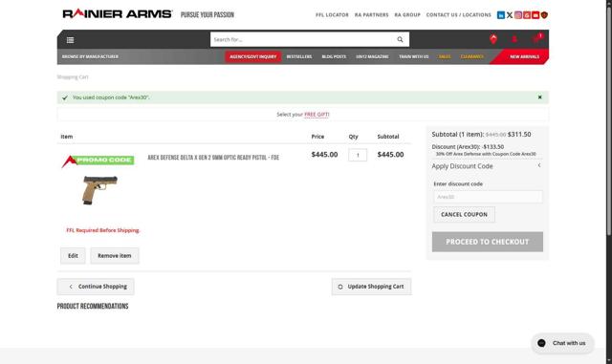This screenshot has height=364, width=612.
Task: Click the Cancel Coupon button
Action: pyautogui.click(x=464, y=215)
